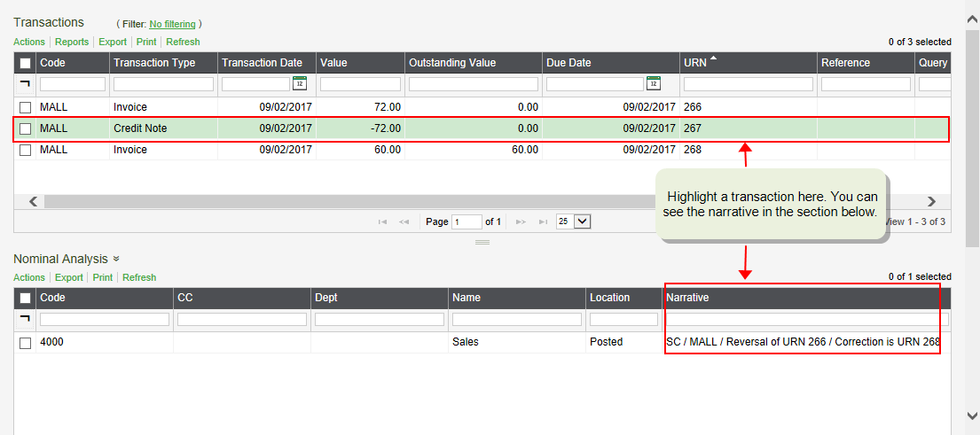Tick the checkbox for Credit Note row
This screenshot has height=435, width=980.
(26, 128)
